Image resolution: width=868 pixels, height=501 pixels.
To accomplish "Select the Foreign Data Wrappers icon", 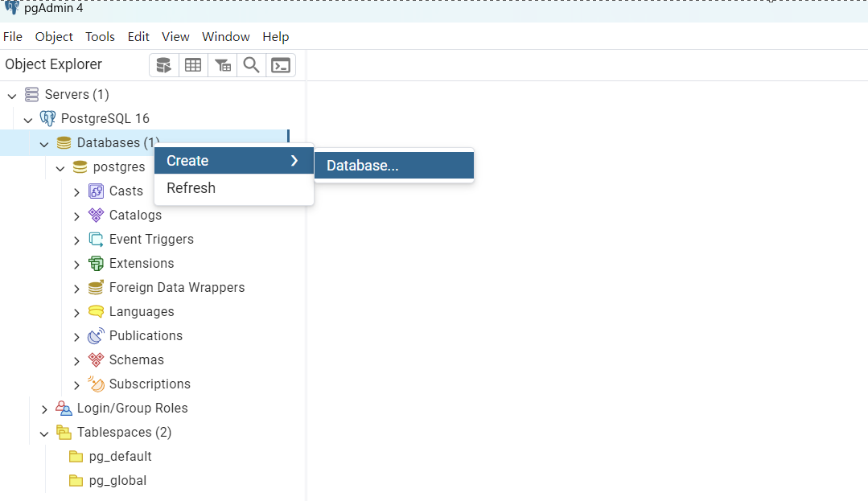I will pyautogui.click(x=96, y=287).
